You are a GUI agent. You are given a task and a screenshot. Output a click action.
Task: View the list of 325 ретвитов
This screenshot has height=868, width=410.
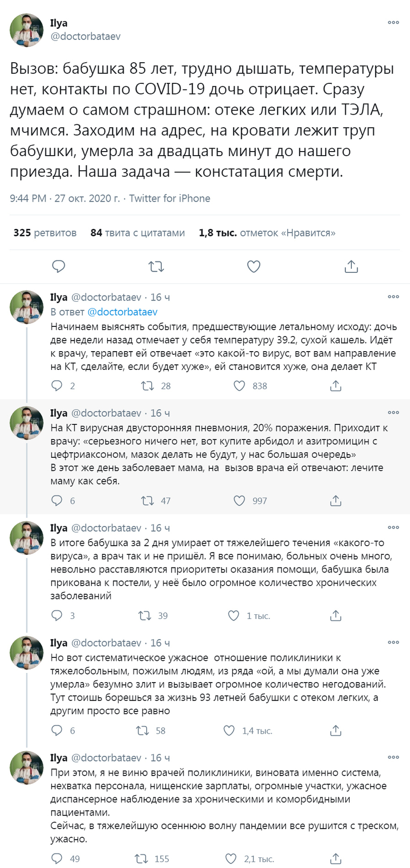coord(45,233)
